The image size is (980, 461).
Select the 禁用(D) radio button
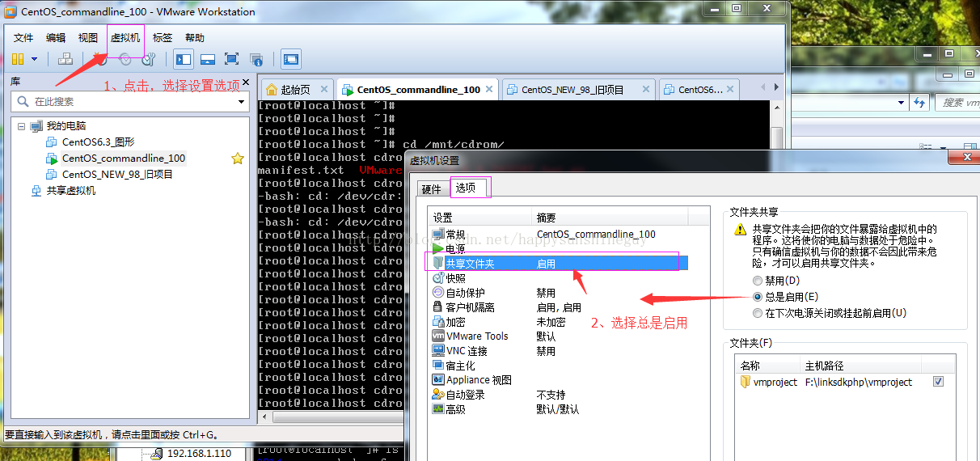point(757,281)
